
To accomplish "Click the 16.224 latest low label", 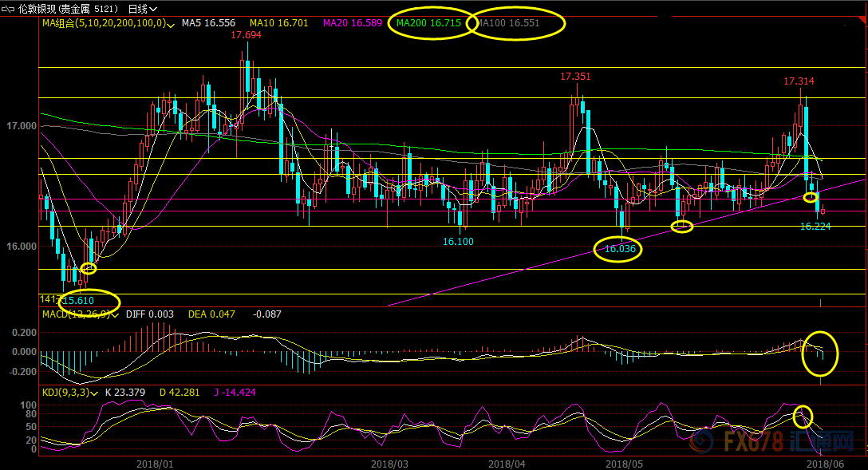I will tap(816, 227).
